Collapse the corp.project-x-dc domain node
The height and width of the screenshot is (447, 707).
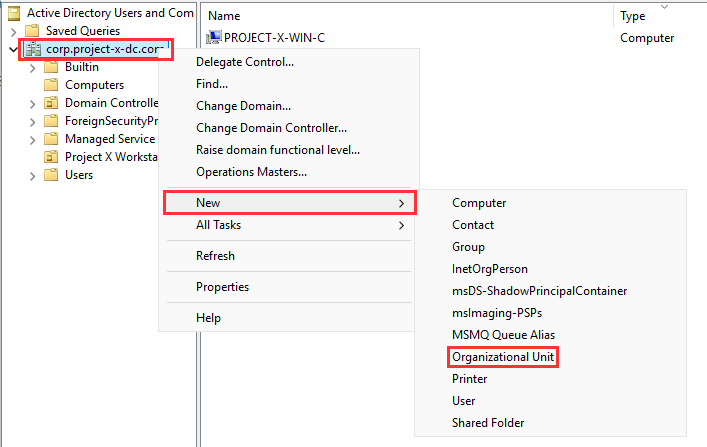click(13, 49)
